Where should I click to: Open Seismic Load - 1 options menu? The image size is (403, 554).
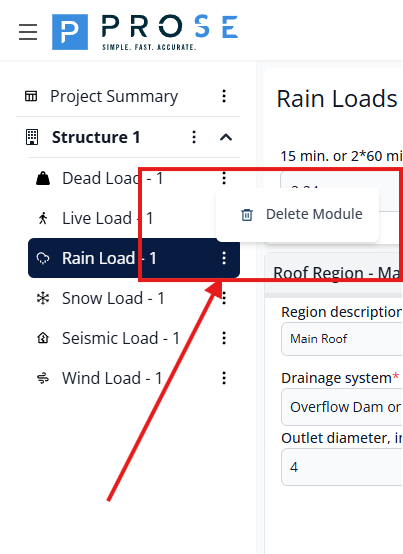(224, 338)
